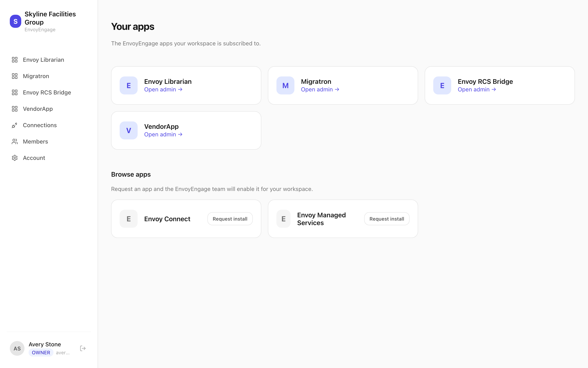
Task: Request install of Envoy Managed Services
Action: click(x=386, y=219)
